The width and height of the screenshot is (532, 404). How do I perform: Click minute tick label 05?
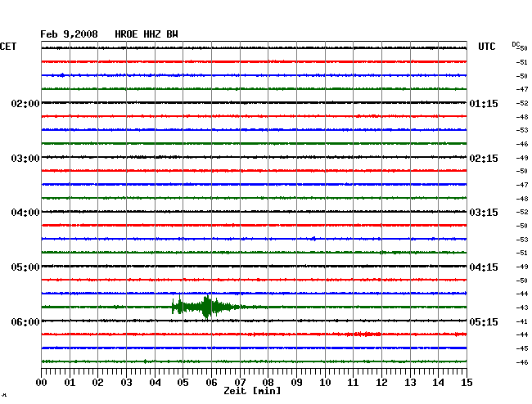pyautogui.click(x=183, y=383)
